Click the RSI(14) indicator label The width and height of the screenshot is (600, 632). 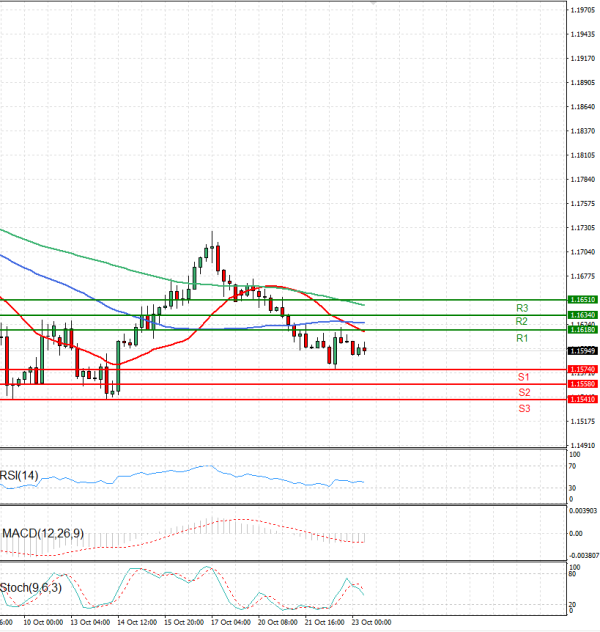[20, 475]
